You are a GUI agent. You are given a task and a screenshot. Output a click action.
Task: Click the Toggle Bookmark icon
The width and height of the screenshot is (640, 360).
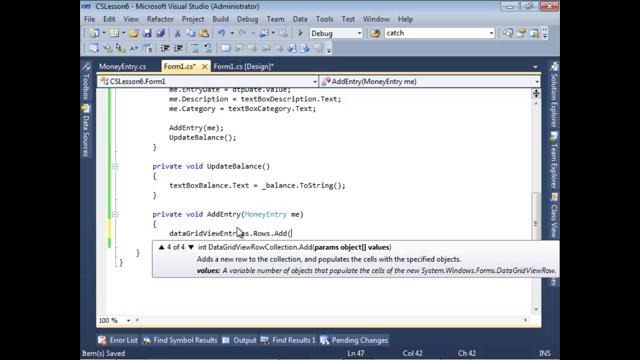(226, 49)
